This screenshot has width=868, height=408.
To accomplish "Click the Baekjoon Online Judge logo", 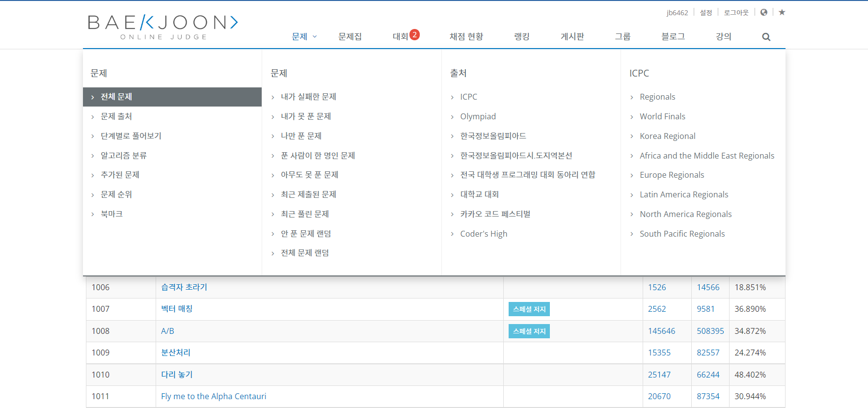I will click(163, 27).
